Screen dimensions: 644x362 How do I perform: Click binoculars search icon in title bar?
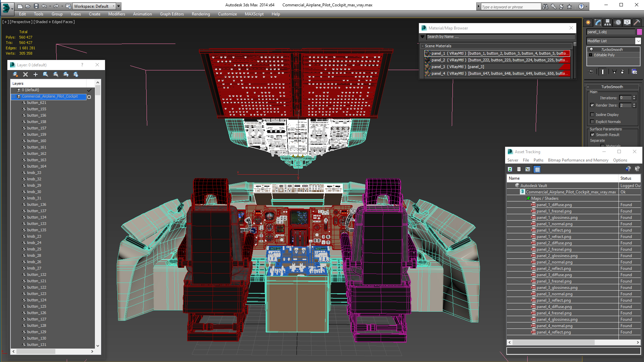(x=545, y=6)
